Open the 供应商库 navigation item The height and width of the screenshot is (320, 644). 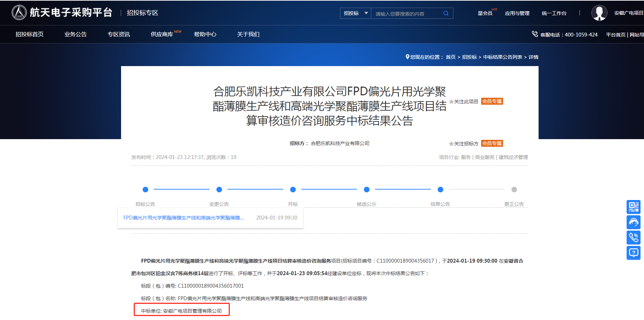coord(162,34)
